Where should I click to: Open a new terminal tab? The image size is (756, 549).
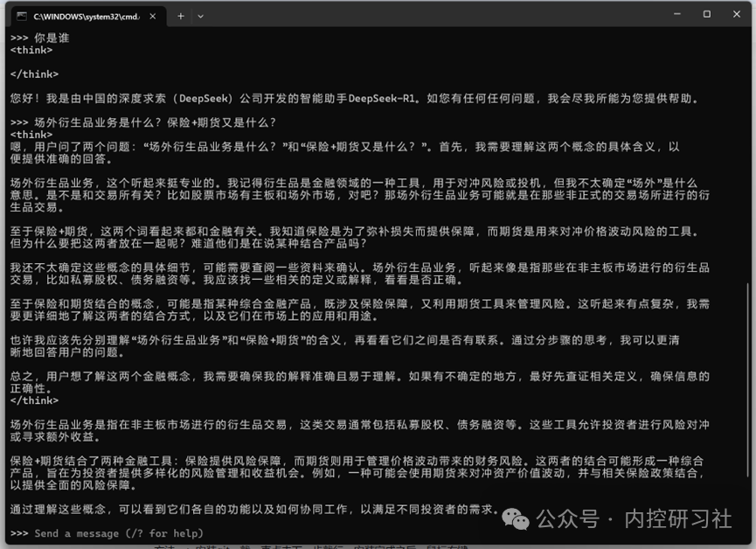pyautogui.click(x=181, y=17)
